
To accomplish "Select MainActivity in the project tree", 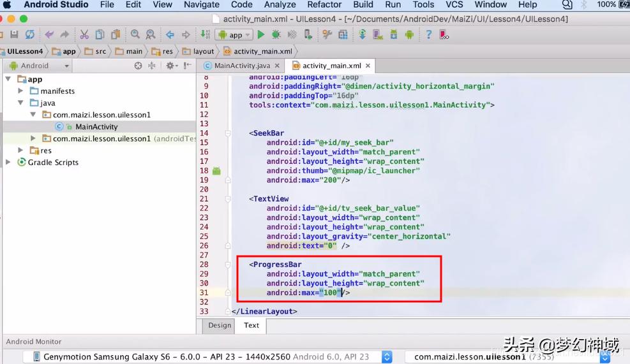I will [x=96, y=127].
